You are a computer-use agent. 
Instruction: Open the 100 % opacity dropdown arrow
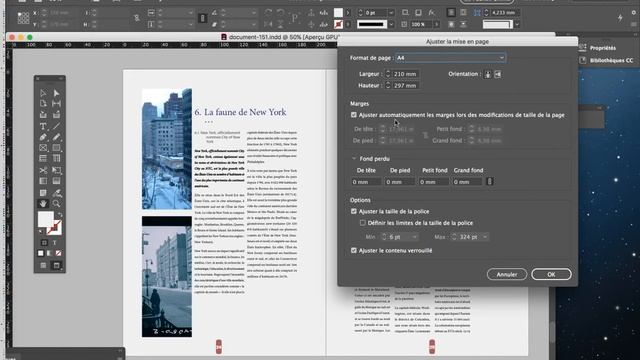pos(436,24)
